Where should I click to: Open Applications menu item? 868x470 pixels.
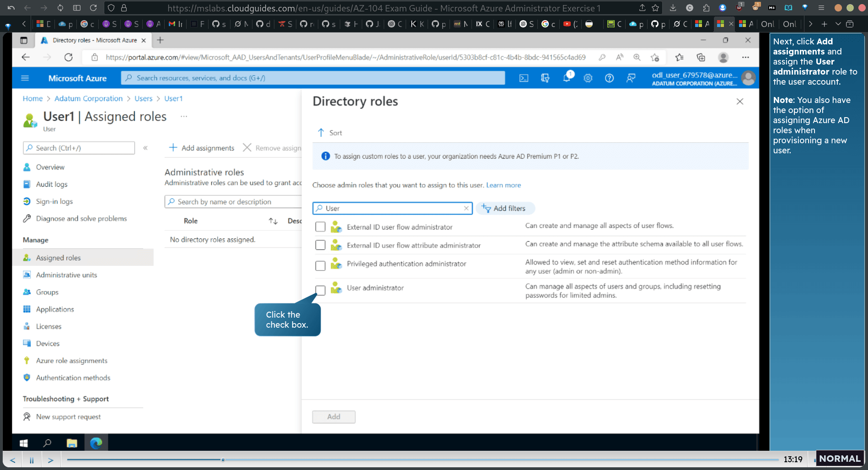pyautogui.click(x=55, y=309)
